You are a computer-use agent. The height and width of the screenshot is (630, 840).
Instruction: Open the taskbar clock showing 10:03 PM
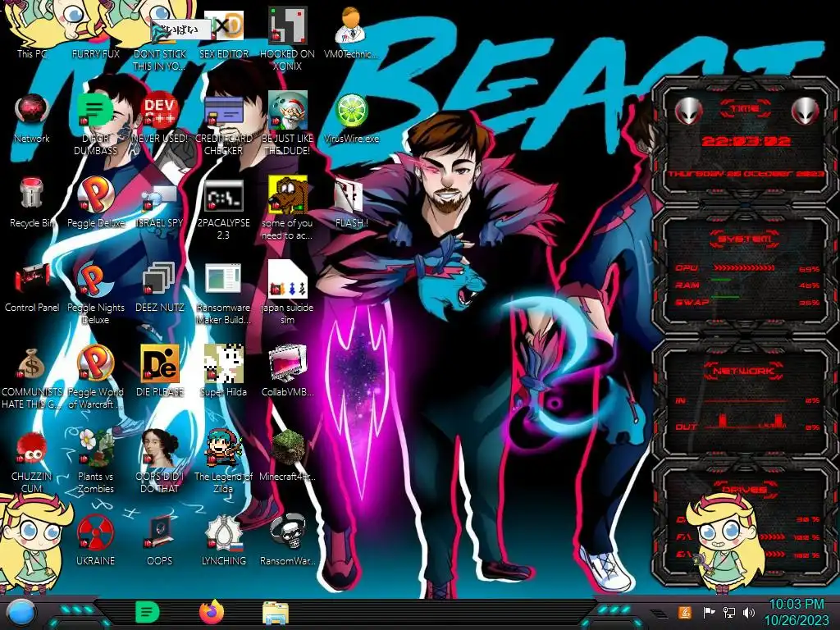[x=796, y=612]
